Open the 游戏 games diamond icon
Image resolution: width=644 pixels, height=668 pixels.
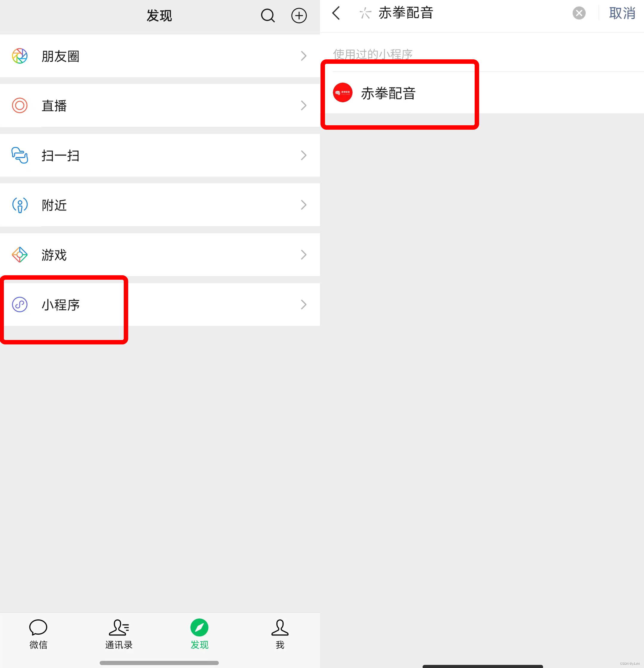click(x=20, y=255)
